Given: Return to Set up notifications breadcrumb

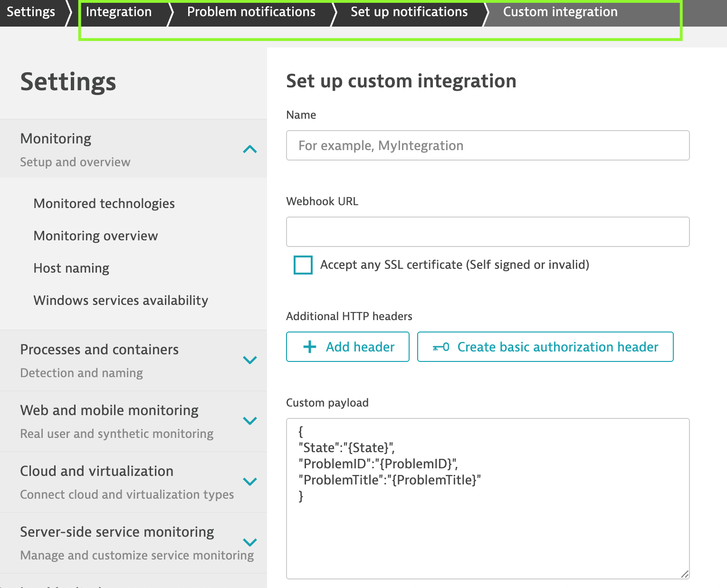Looking at the screenshot, I should [x=409, y=12].
